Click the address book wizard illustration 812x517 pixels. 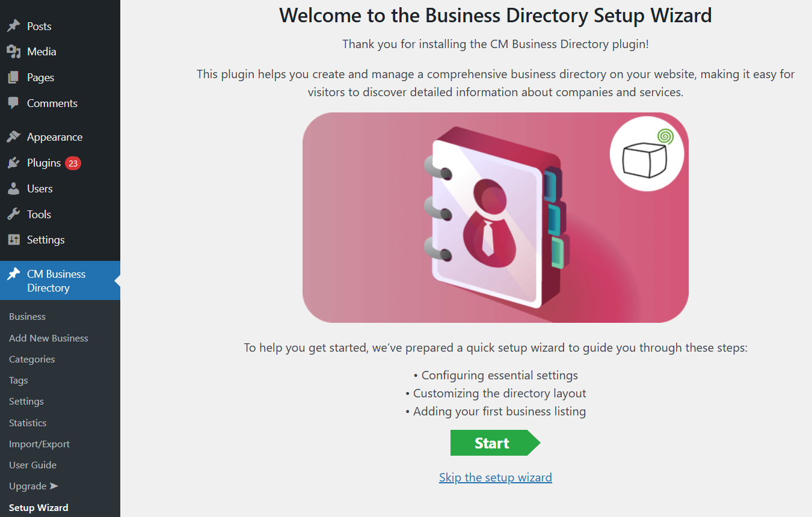pyautogui.click(x=496, y=218)
